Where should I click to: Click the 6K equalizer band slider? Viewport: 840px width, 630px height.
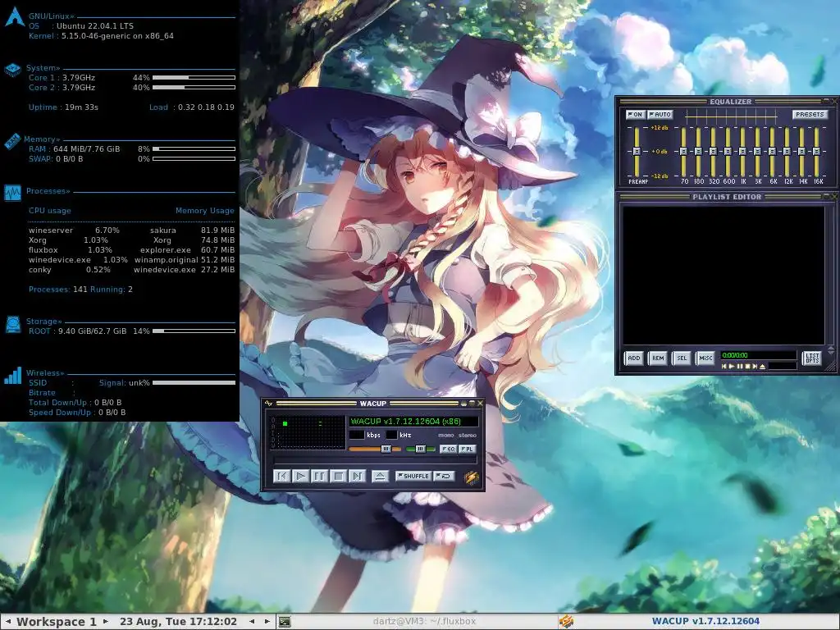point(772,152)
